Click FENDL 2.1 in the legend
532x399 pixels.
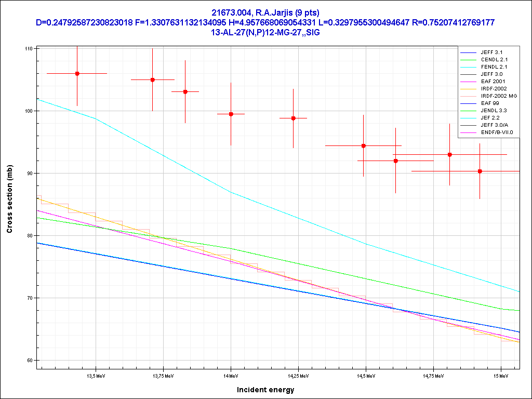(x=493, y=67)
